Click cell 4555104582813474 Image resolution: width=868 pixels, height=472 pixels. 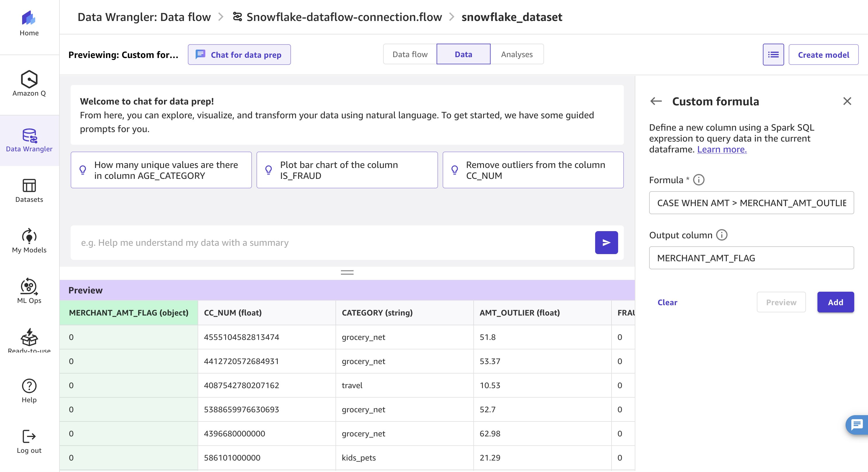[x=267, y=337]
